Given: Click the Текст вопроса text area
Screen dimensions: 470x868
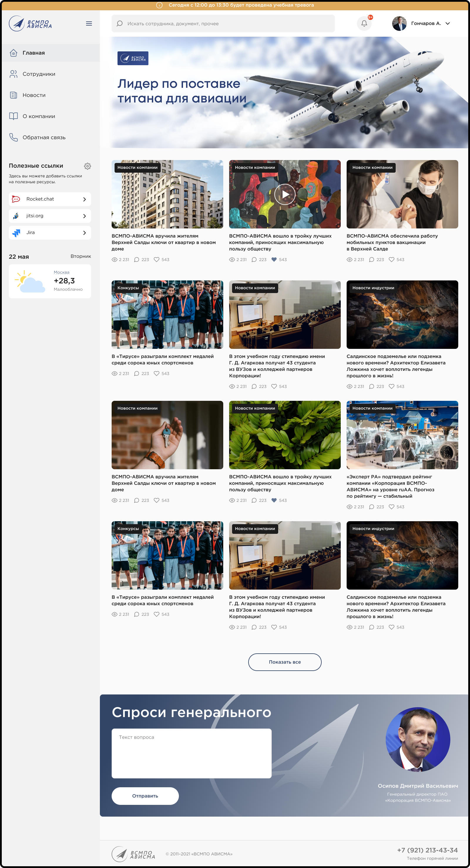Looking at the screenshot, I should [192, 753].
